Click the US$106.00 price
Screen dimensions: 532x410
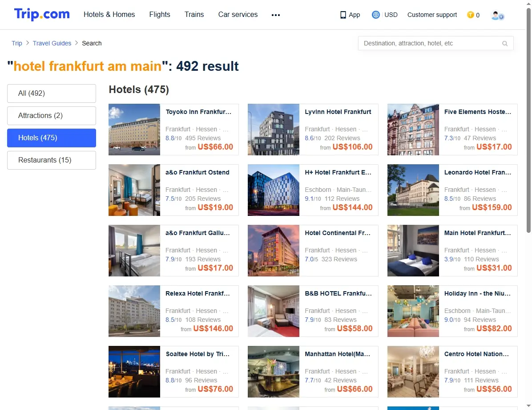point(353,147)
